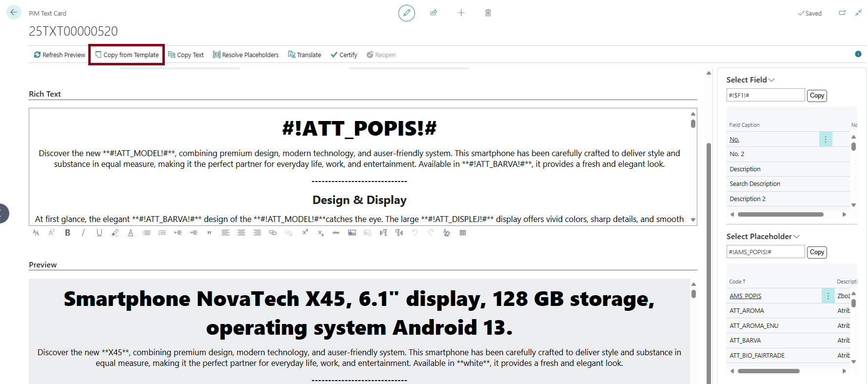Screen dimensions: 868x384
Task: Open card in new window icon
Action: coord(842,13)
